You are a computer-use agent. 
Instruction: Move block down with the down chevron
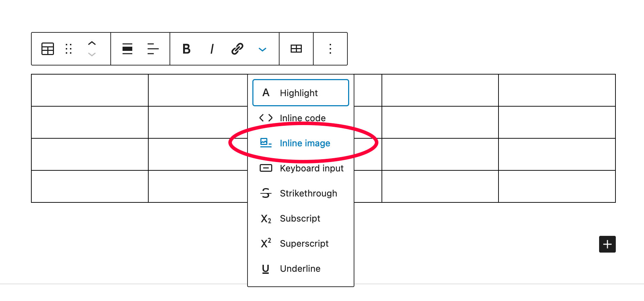92,54
